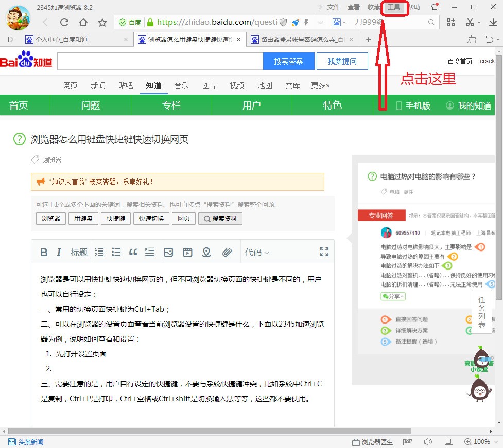503x448 pixels.
Task: Bookmark page with star icon
Action: (x=102, y=22)
